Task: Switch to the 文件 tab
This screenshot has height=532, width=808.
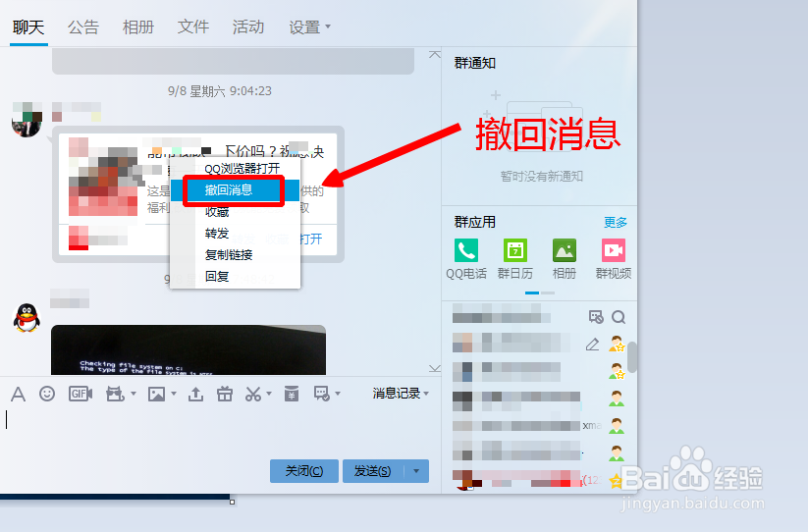Action: pos(193,27)
